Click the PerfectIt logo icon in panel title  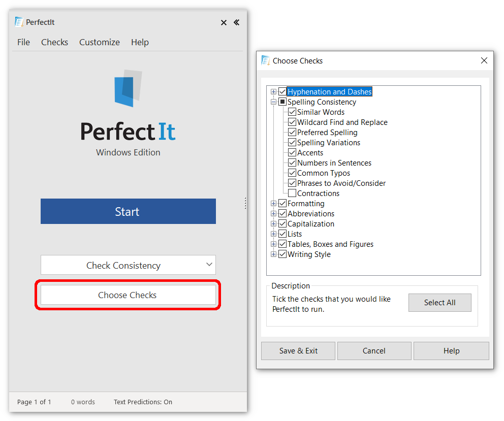(x=19, y=22)
